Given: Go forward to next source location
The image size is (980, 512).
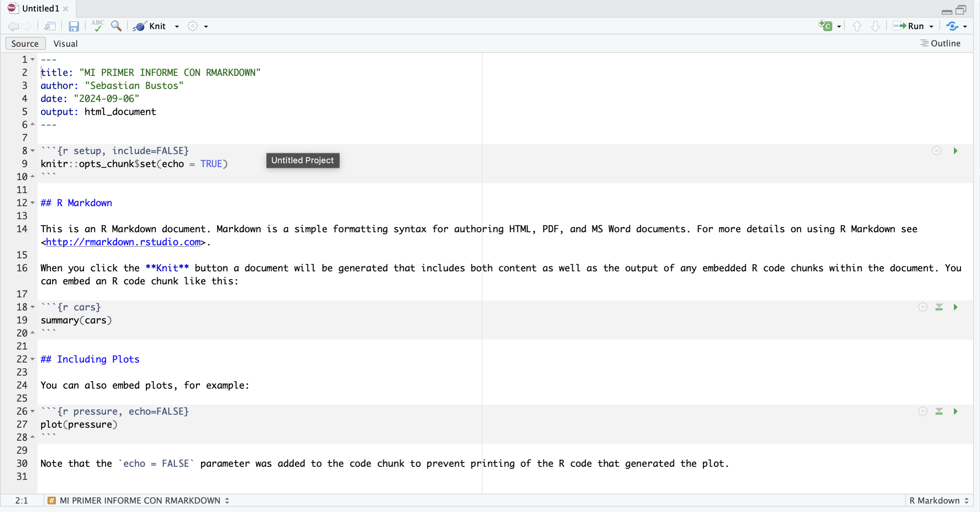Looking at the screenshot, I should click(26, 26).
